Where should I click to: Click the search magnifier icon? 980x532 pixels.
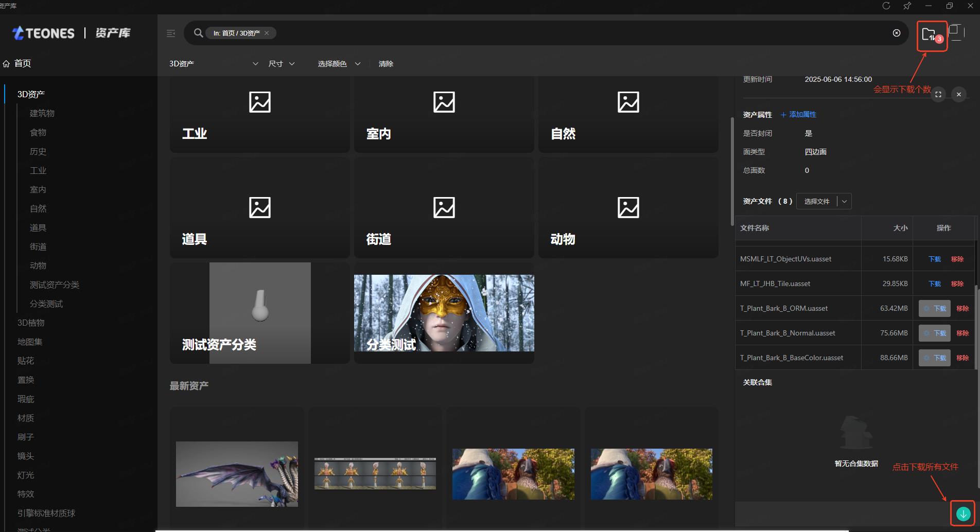coord(198,33)
